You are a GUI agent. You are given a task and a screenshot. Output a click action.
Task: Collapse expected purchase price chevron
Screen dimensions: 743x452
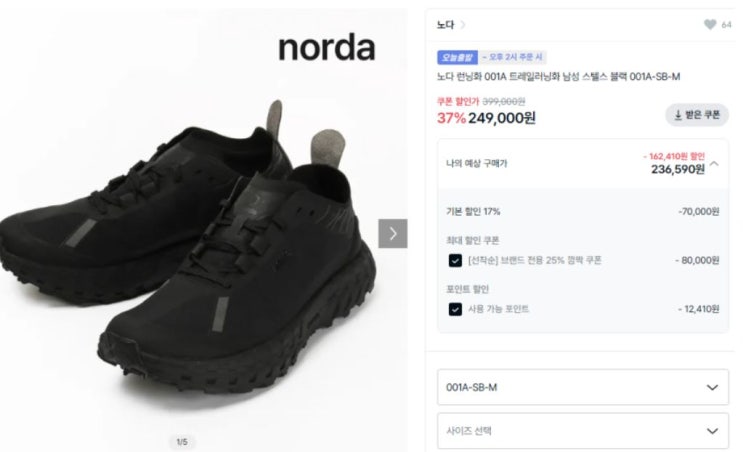pyautogui.click(x=715, y=163)
